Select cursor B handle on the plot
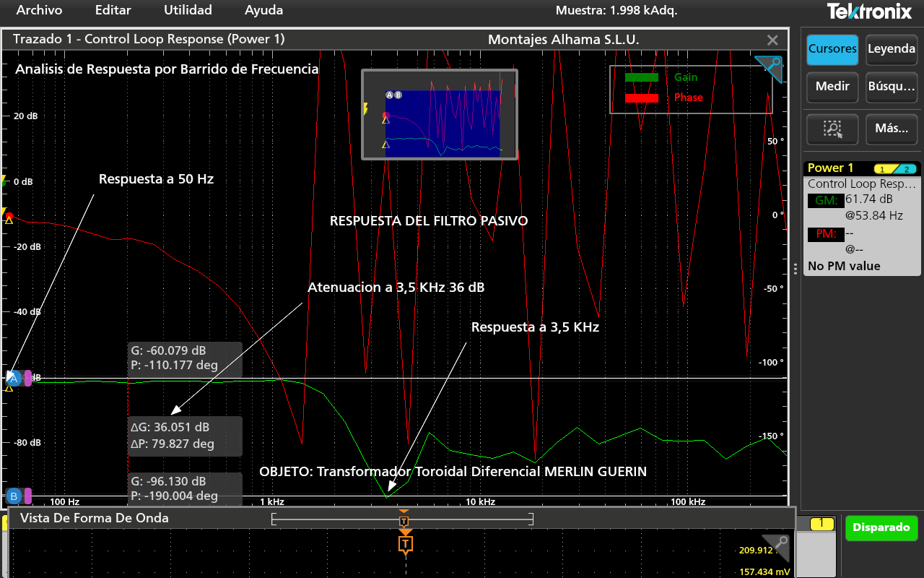Screen dimensions: 924x578 [x=14, y=496]
